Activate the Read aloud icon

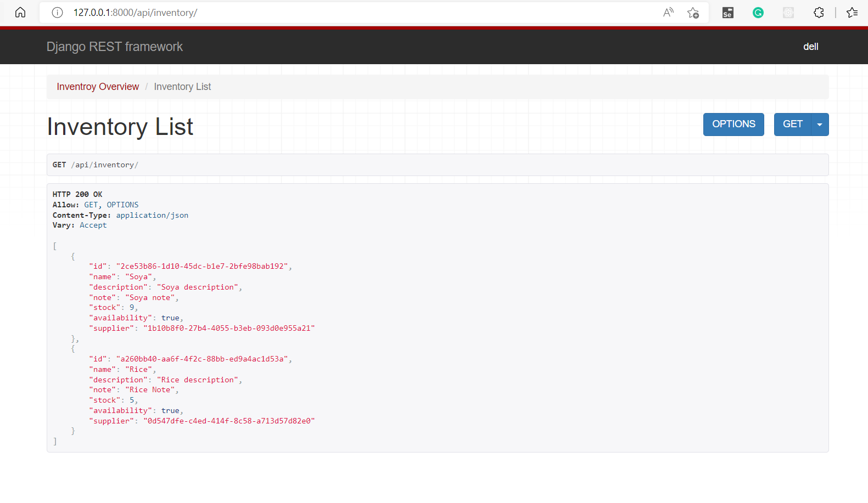tap(668, 13)
